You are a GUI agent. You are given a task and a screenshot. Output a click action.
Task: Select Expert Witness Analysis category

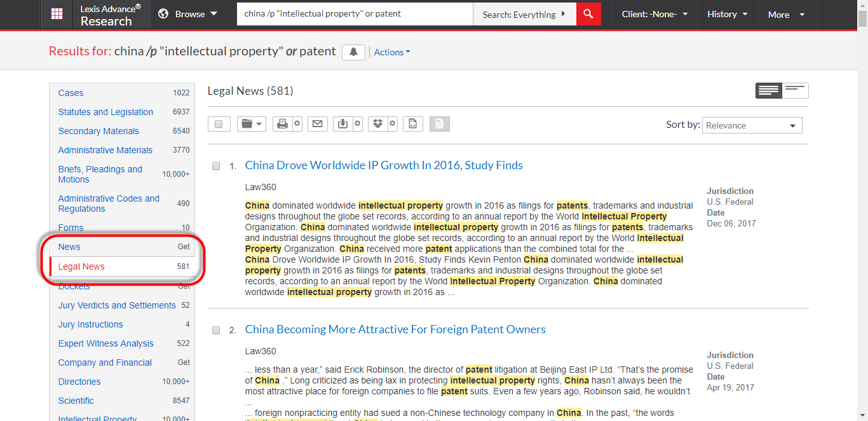[x=105, y=343]
